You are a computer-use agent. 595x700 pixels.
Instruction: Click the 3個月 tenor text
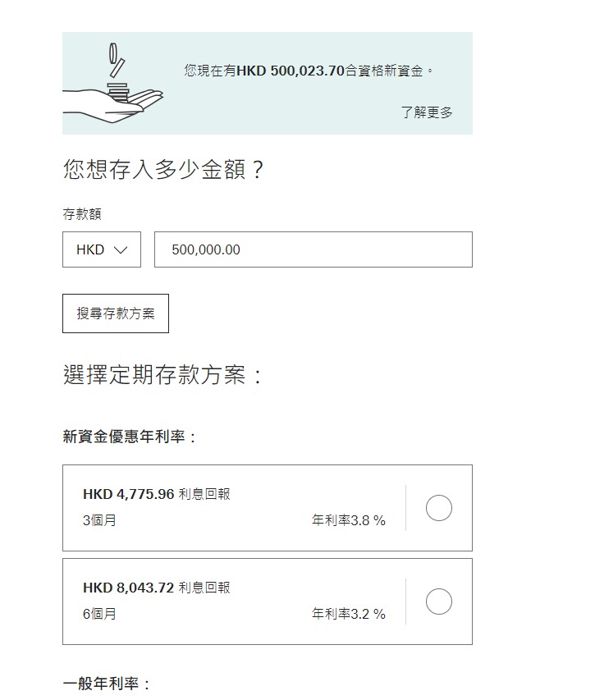(99, 520)
